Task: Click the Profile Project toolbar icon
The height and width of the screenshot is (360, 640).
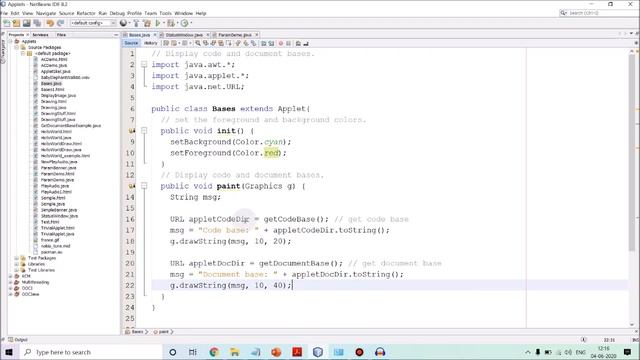Action: point(184,23)
